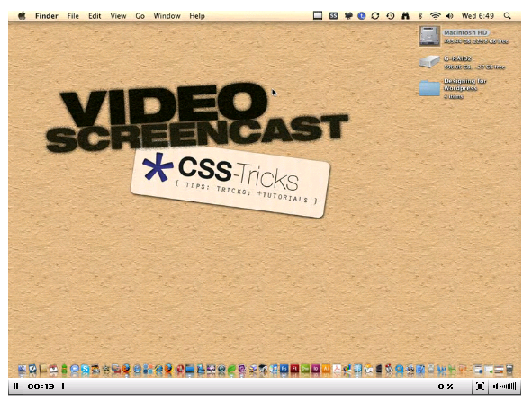Viewport: 532px width, 402px height.
Task: Open the Finder menu
Action: tap(47, 16)
